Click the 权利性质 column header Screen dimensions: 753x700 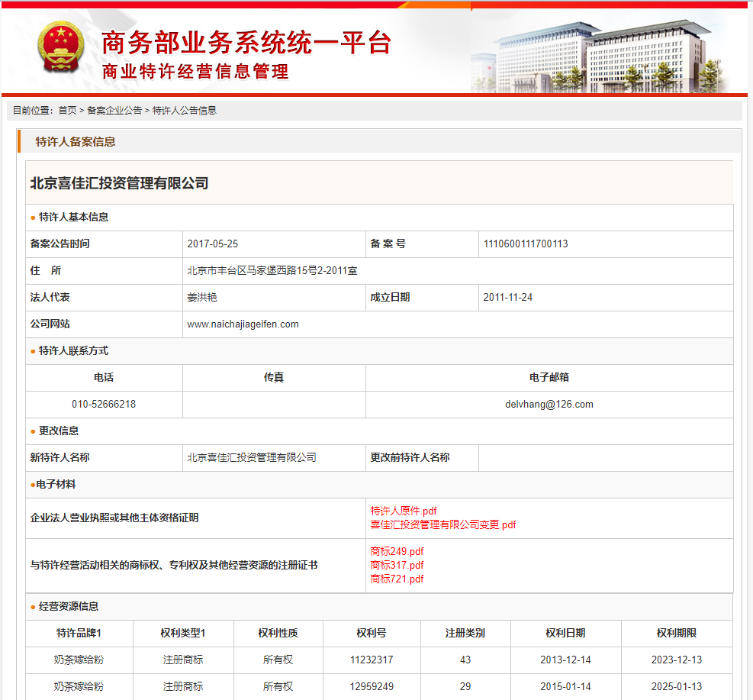click(278, 634)
